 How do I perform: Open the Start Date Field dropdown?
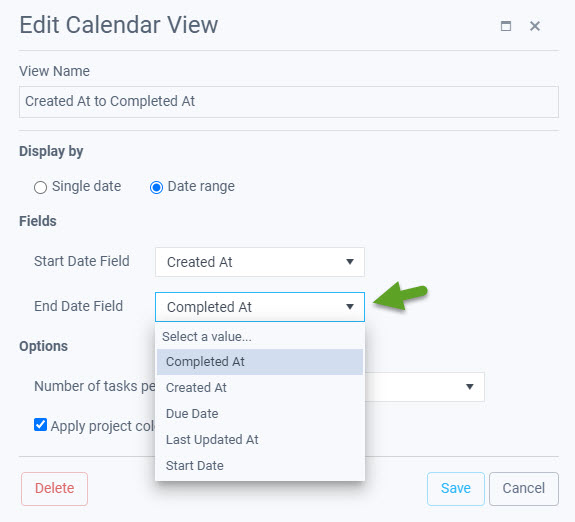(260, 262)
